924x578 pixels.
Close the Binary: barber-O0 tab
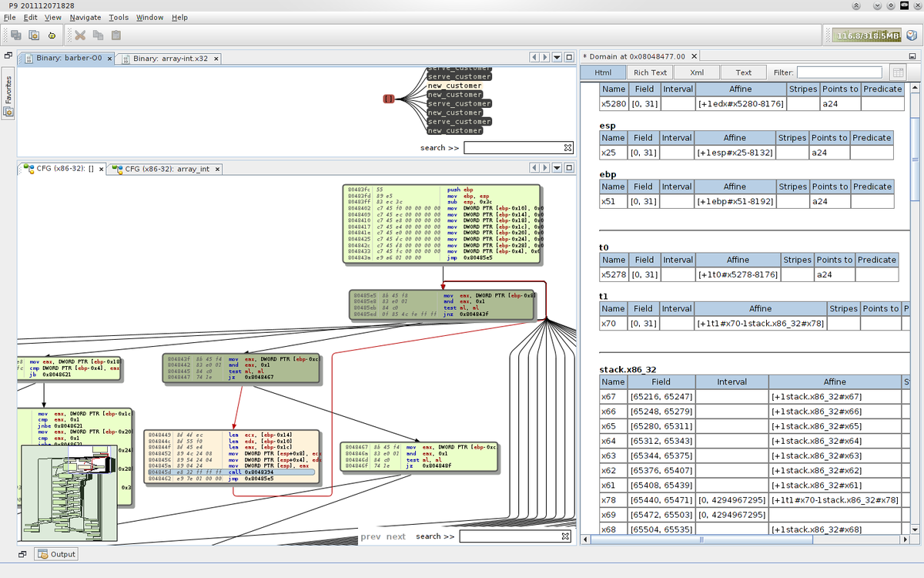coord(109,58)
